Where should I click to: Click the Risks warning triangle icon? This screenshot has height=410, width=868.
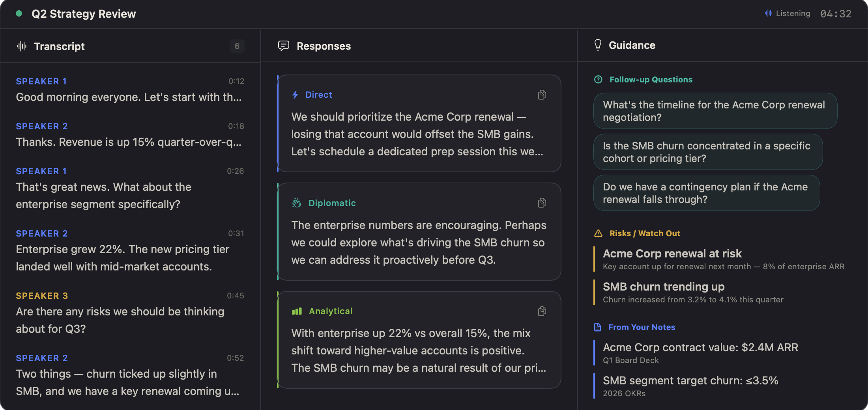click(598, 233)
